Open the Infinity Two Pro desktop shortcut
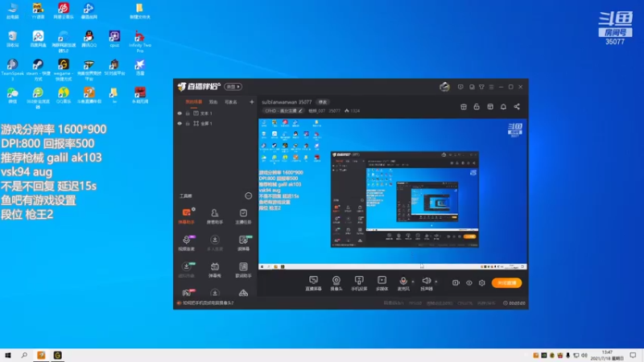This screenshot has height=362, width=644. point(139,41)
